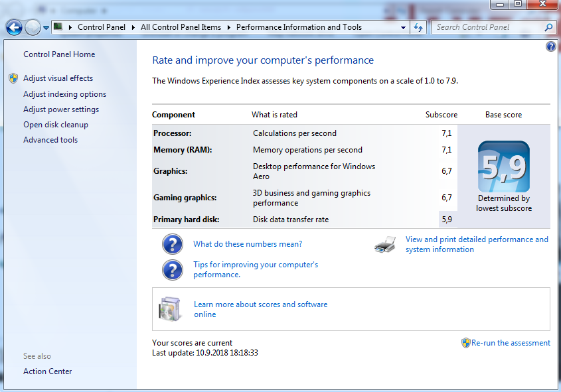Open the address bar history dropdown
This screenshot has width=561, height=392.
tap(403, 27)
